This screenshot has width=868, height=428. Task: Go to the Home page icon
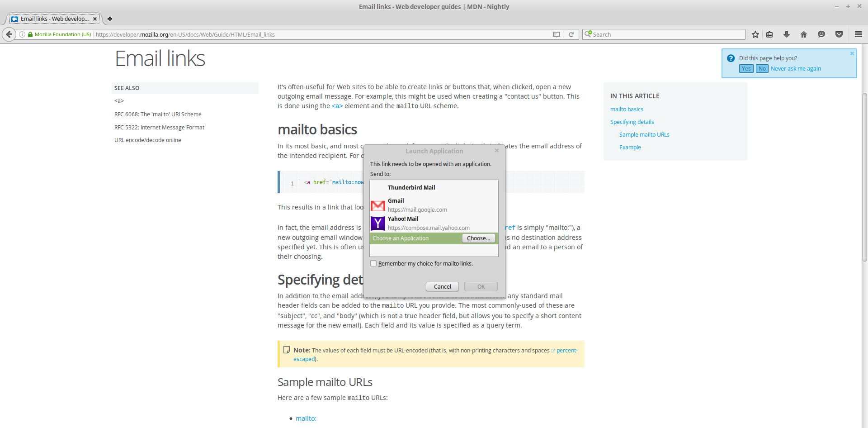tap(804, 34)
